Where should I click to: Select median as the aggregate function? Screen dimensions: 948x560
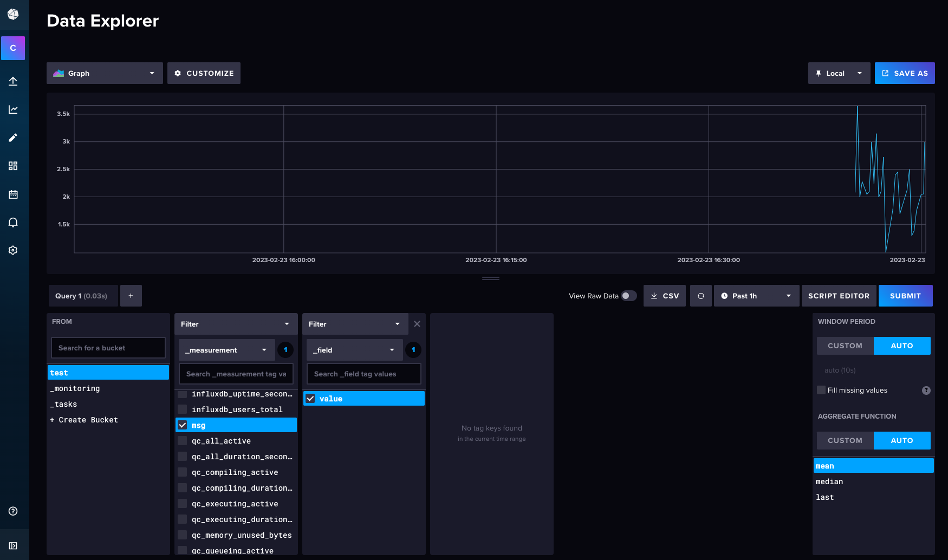829,481
